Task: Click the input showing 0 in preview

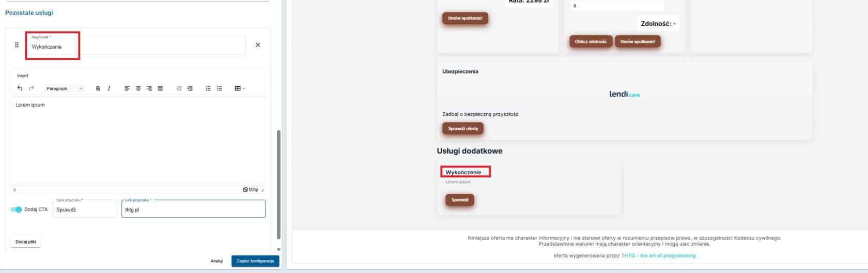Action: 617,6
